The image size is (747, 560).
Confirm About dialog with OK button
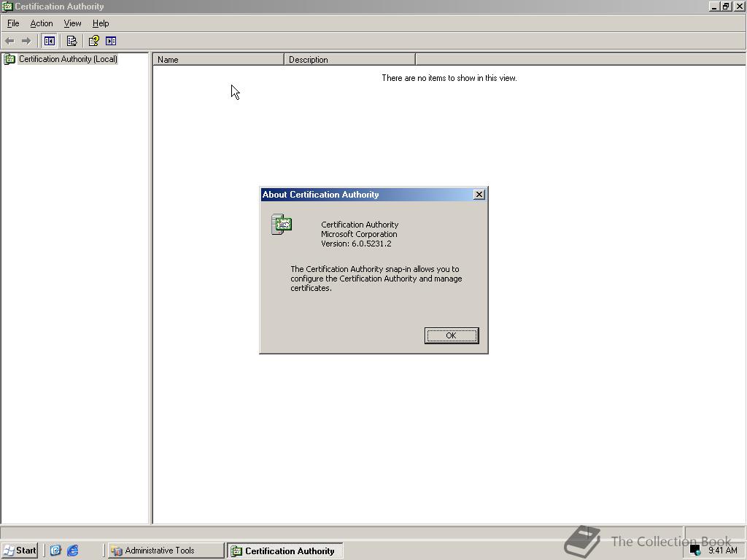pos(451,335)
